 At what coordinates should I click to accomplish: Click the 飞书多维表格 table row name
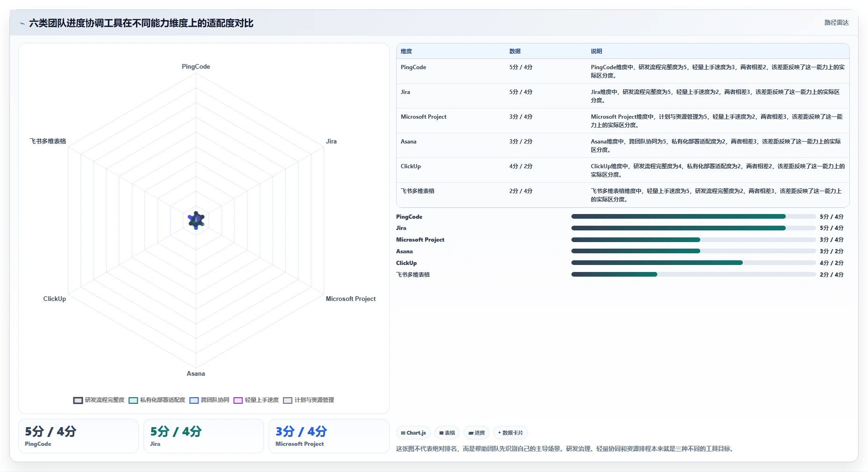pos(418,191)
